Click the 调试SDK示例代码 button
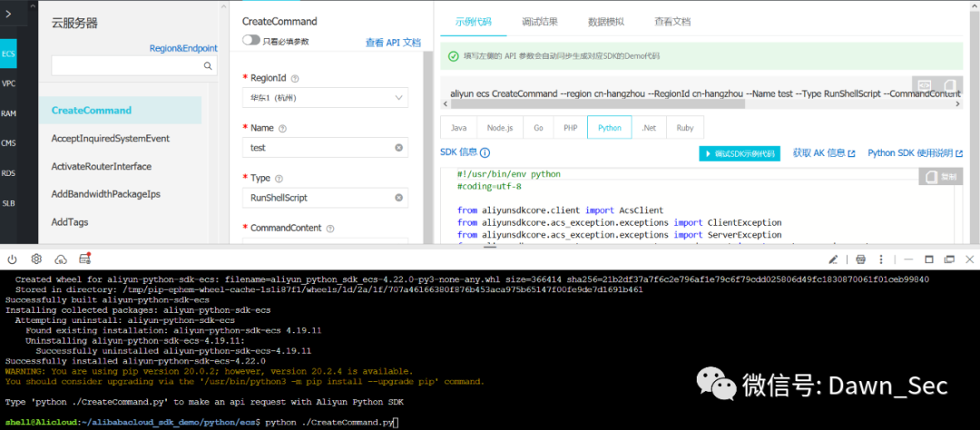 click(x=740, y=153)
